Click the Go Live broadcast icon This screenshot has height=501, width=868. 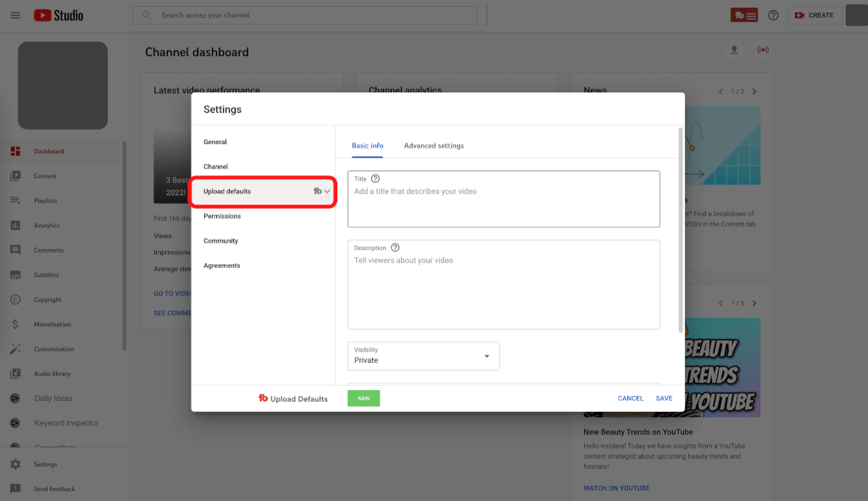tap(763, 50)
